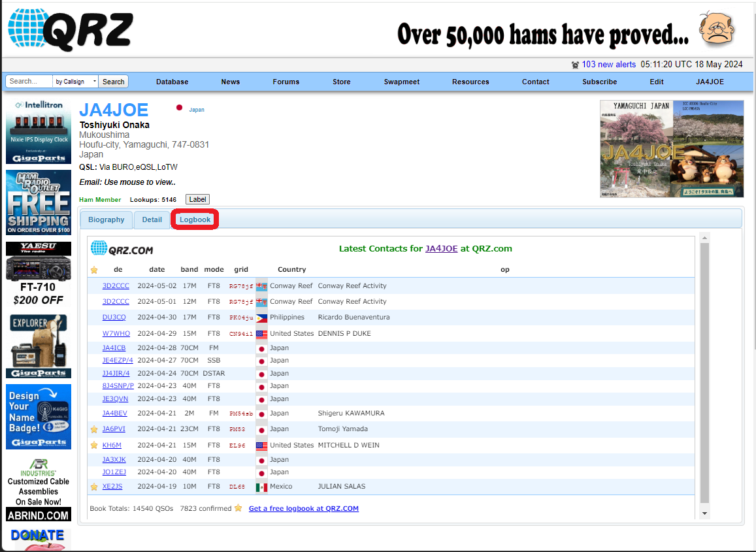756x552 pixels.
Task: Open the Resources dropdown menu
Action: click(x=470, y=82)
